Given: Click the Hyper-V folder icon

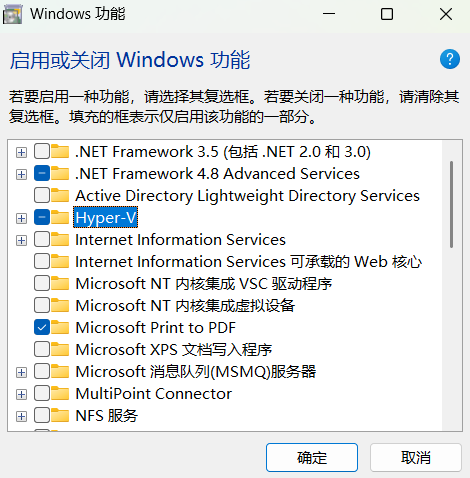Looking at the screenshot, I should tap(60, 217).
